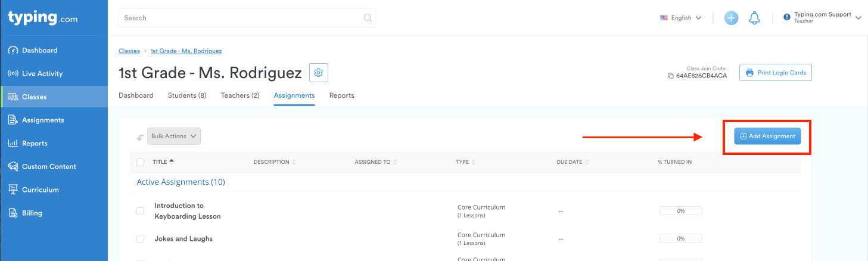Follow the Classes breadcrumb link
This screenshot has height=261, width=868.
pyautogui.click(x=129, y=51)
